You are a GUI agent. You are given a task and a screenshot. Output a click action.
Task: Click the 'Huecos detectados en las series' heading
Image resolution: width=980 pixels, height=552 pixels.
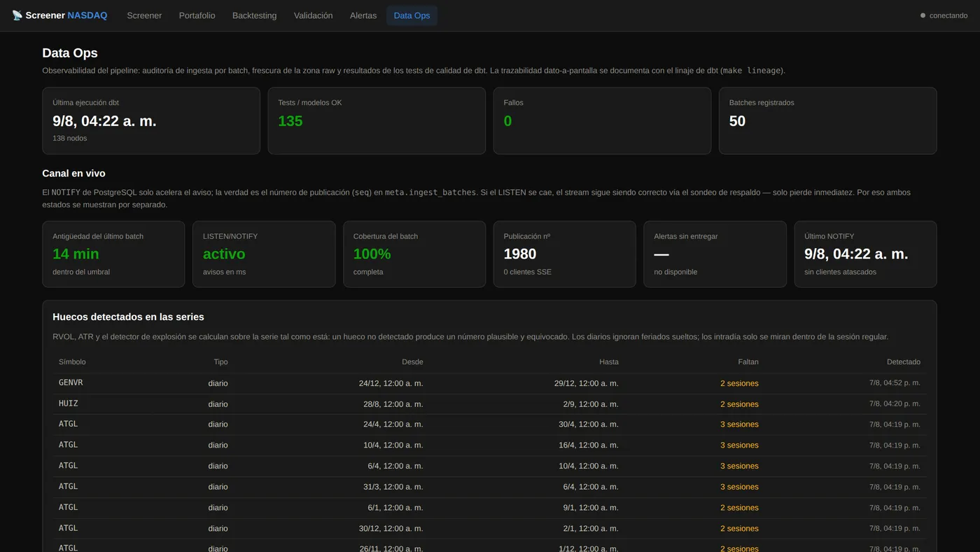[128, 317]
